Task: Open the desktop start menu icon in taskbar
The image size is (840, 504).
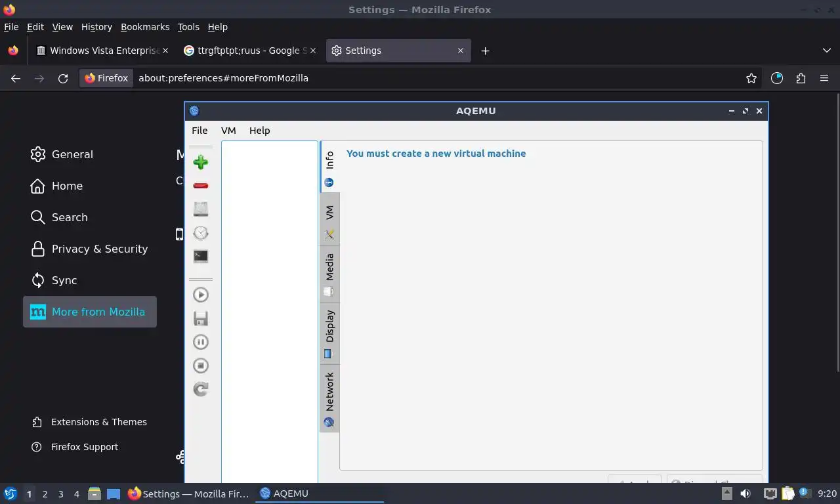Action: point(10,493)
